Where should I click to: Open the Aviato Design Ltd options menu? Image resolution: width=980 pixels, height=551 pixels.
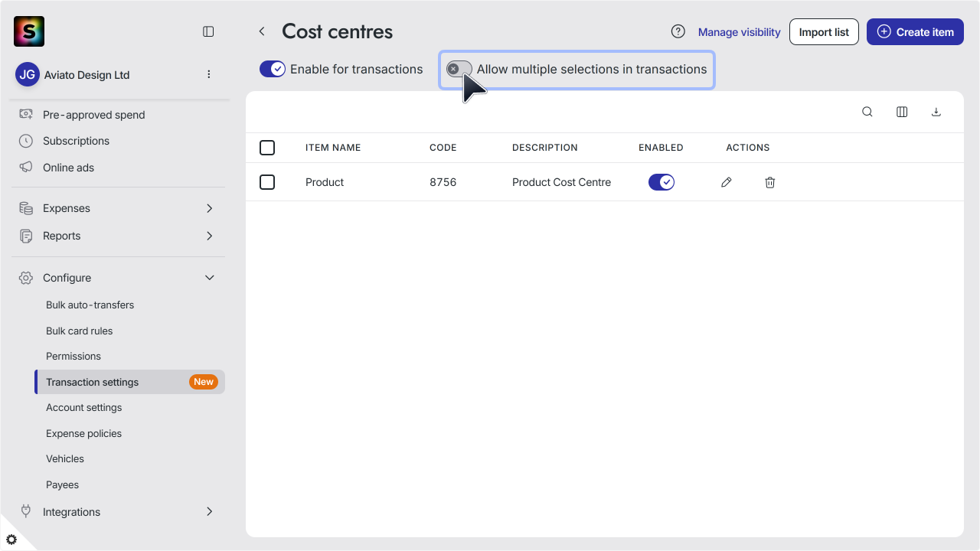[209, 74]
